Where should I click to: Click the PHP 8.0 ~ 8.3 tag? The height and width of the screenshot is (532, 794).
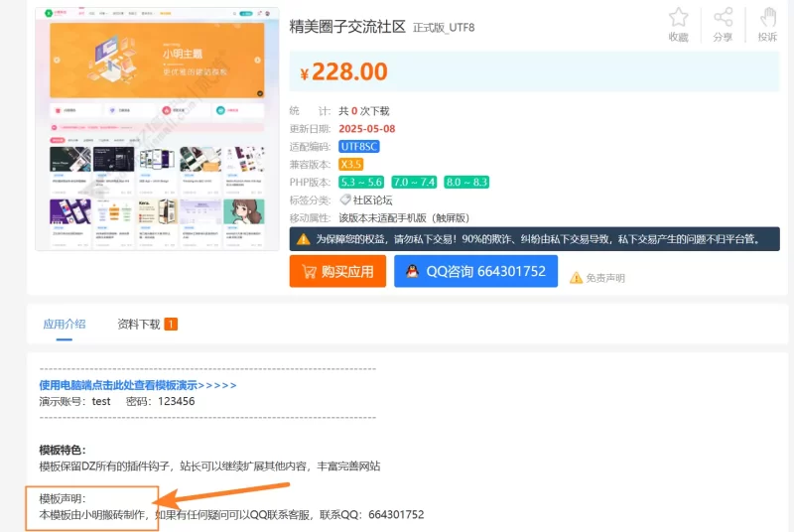[466, 182]
